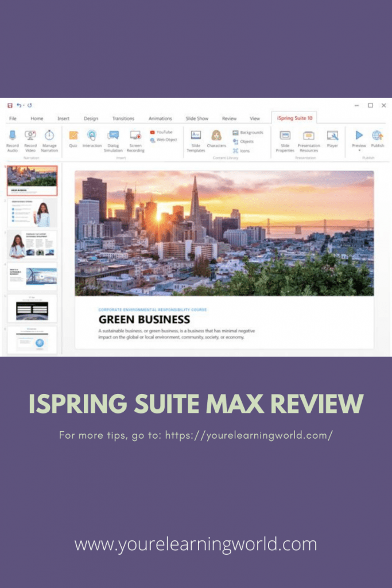The image size is (392, 588).
Task: Click the www.yourelearningworld.com footer text
Action: point(196,544)
